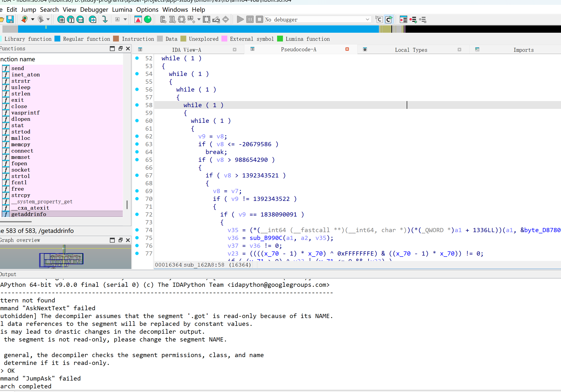Click the grey-flag 'C' pseudocode icon
561x392 pixels.
tap(379, 19)
